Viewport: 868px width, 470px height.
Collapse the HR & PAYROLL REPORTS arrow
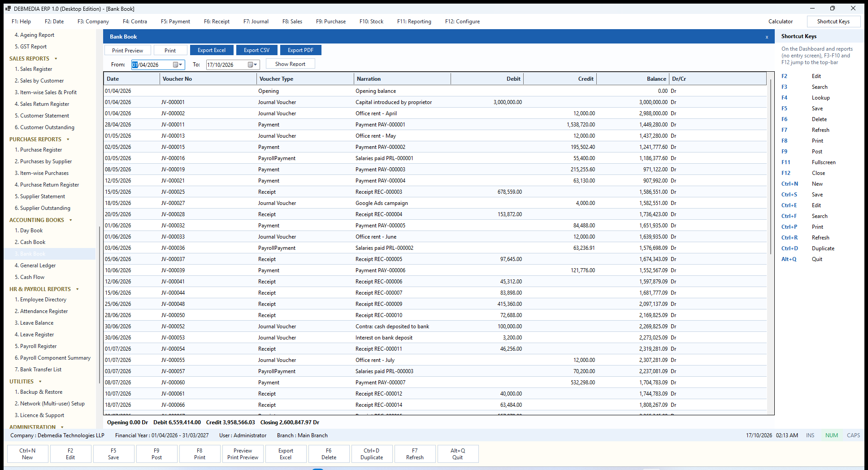coord(78,289)
